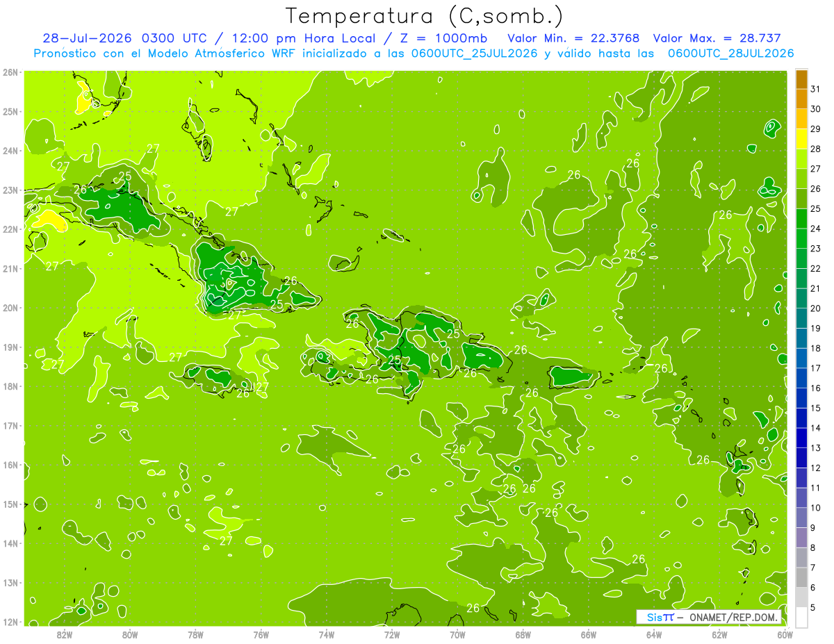Click the "25N" latitude axis label
The width and height of the screenshot is (834, 644).
(x=10, y=112)
